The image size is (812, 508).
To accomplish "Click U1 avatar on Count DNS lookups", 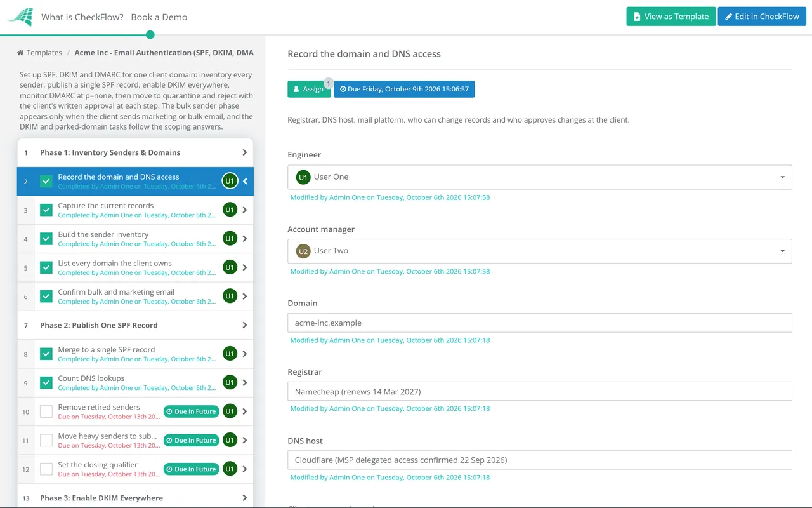I will (x=230, y=382).
